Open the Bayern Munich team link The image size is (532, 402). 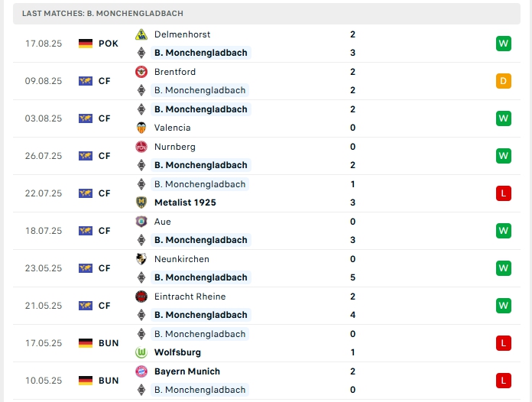(x=187, y=371)
